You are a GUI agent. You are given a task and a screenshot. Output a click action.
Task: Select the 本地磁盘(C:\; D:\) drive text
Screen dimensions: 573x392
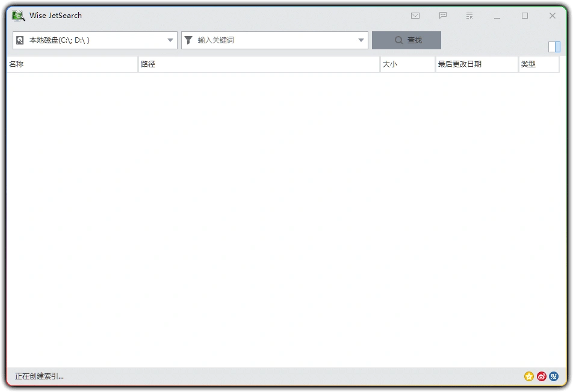59,40
